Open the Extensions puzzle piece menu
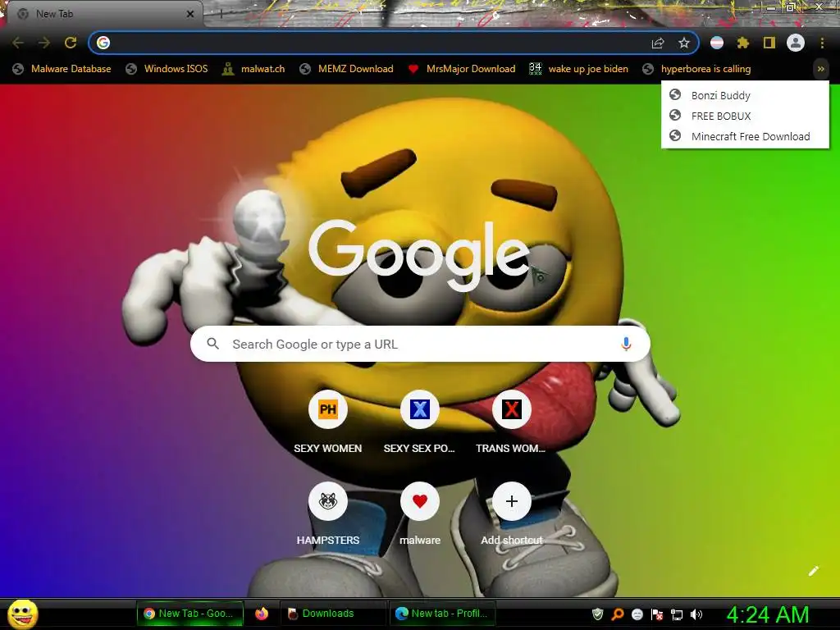Screen dimensions: 840x630 [x=743, y=43]
